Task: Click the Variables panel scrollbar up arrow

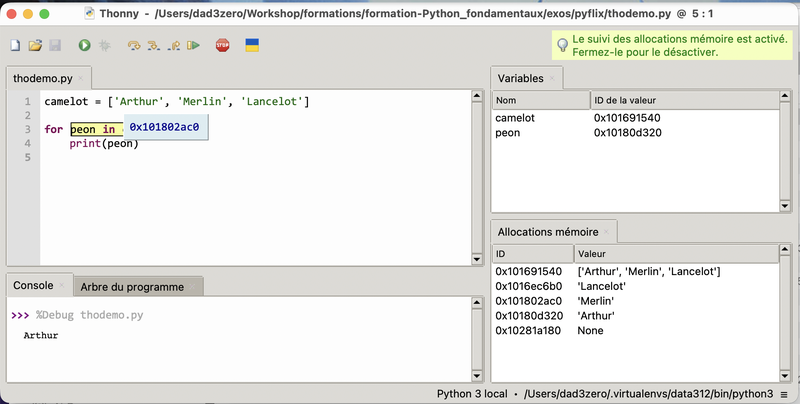Action: 785,96
